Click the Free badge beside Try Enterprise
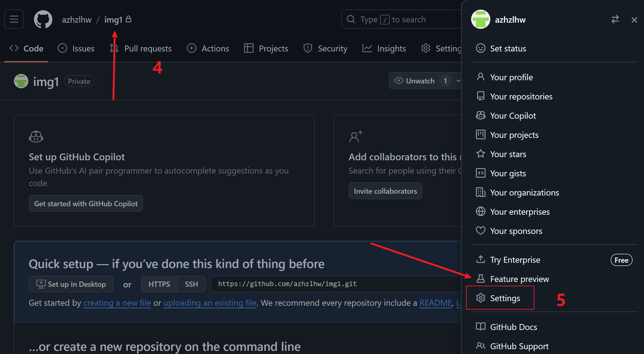This screenshot has height=354, width=644. 621,260
